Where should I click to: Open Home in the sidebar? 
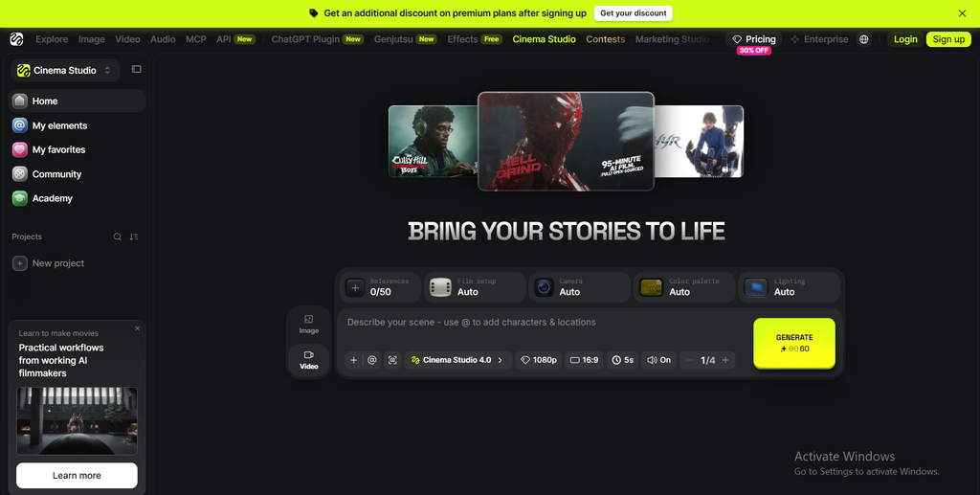pos(77,101)
